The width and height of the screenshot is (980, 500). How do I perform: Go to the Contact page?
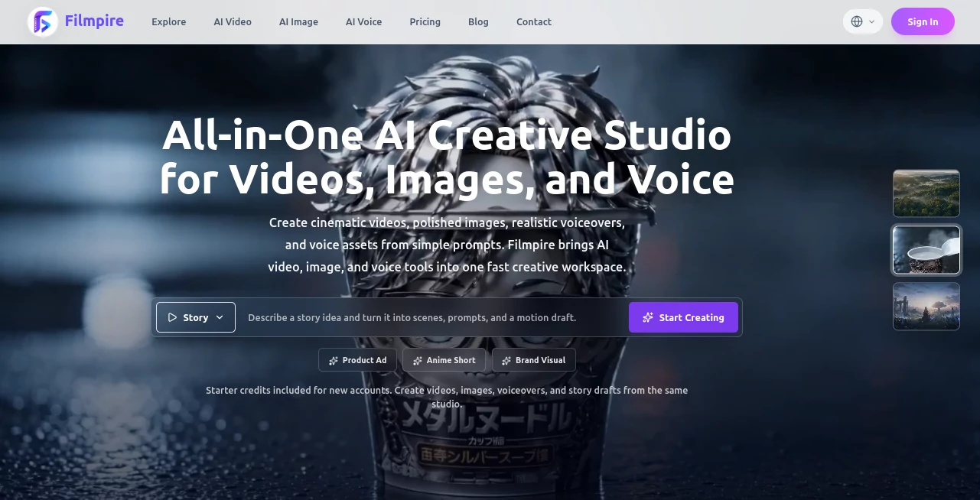(x=534, y=21)
